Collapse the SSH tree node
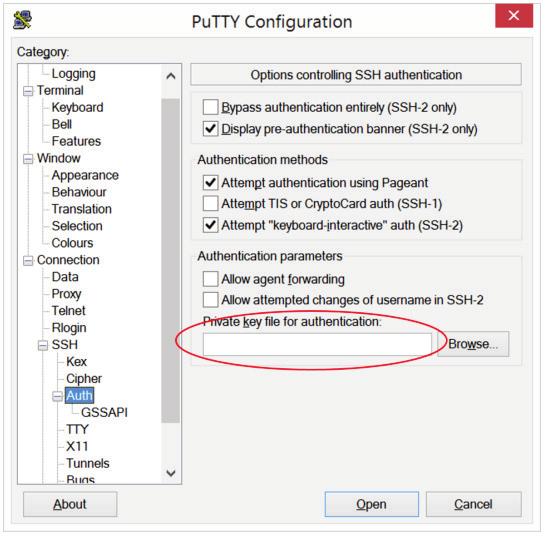 point(42,345)
